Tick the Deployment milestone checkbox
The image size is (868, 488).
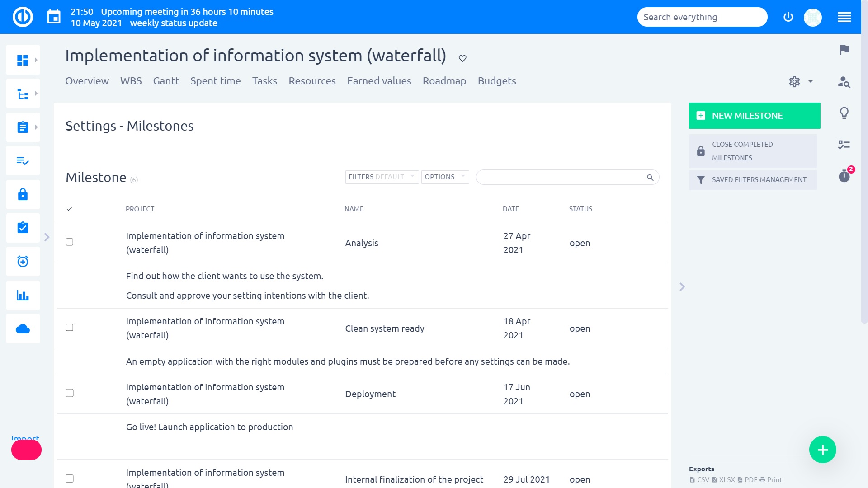(x=70, y=394)
